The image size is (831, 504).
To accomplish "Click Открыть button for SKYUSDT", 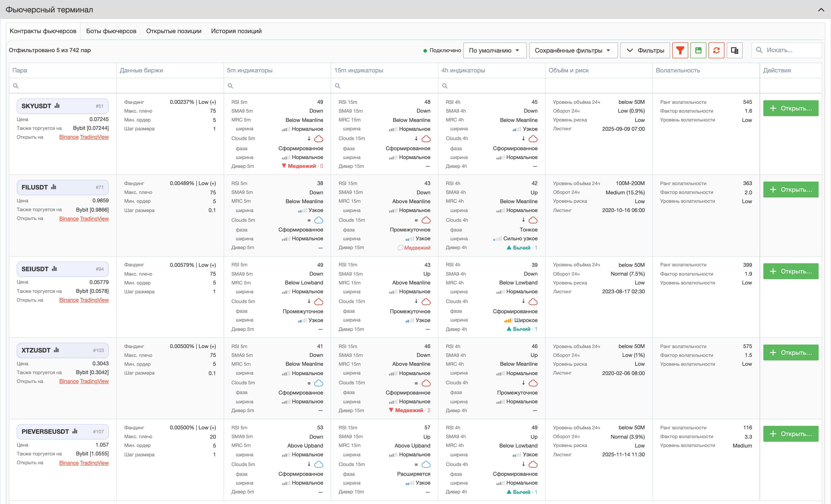I will point(791,108).
